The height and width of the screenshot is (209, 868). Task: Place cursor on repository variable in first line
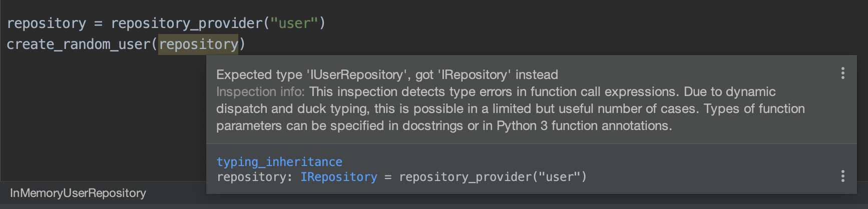pyautogui.click(x=47, y=23)
